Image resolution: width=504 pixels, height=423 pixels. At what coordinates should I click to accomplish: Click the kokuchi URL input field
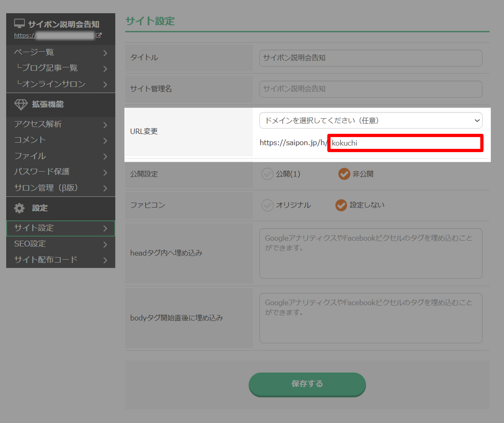pos(405,143)
